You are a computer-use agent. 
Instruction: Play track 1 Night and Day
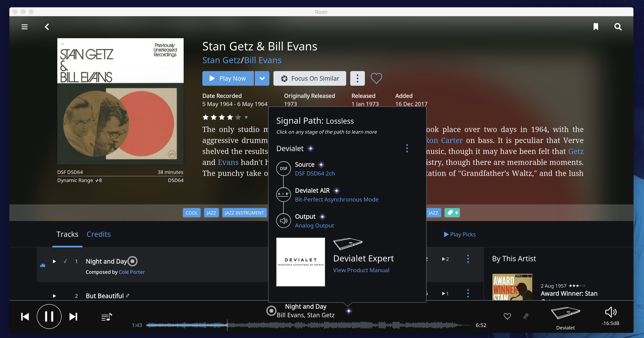coord(54,261)
